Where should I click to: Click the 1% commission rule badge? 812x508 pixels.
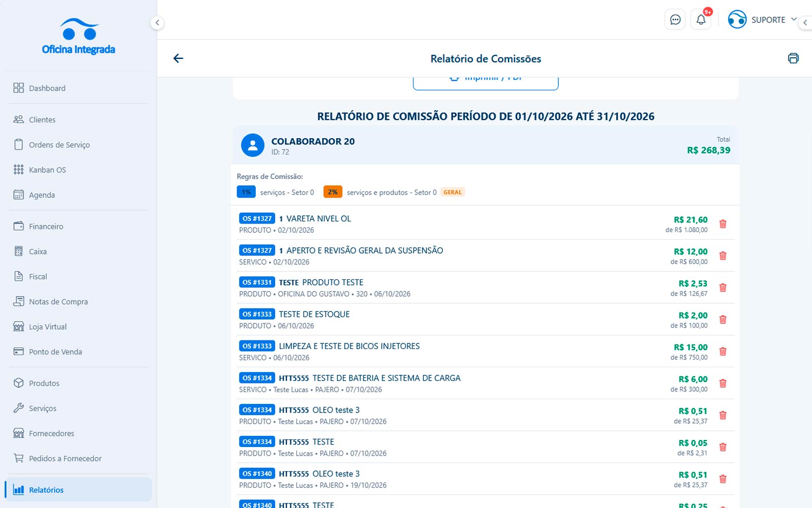(246, 192)
